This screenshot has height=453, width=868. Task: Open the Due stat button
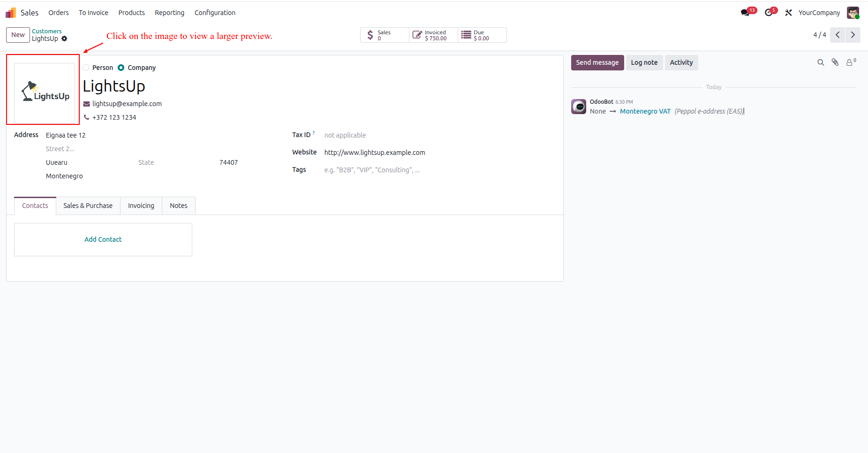click(x=482, y=35)
